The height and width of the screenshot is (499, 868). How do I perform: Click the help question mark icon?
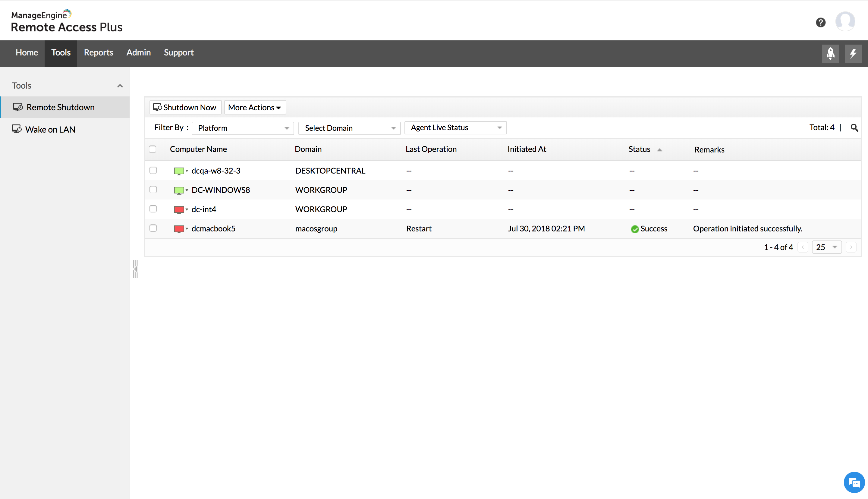(x=820, y=23)
